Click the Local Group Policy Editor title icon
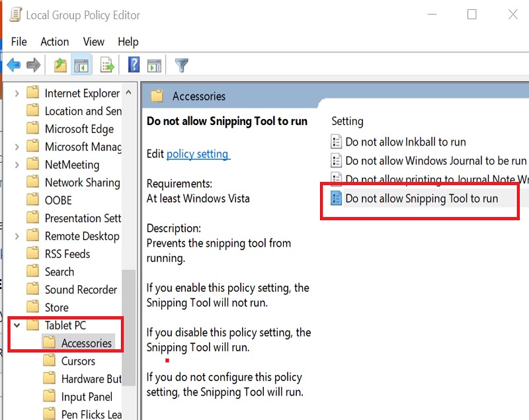Viewport: 529px width, 420px height. [x=15, y=15]
